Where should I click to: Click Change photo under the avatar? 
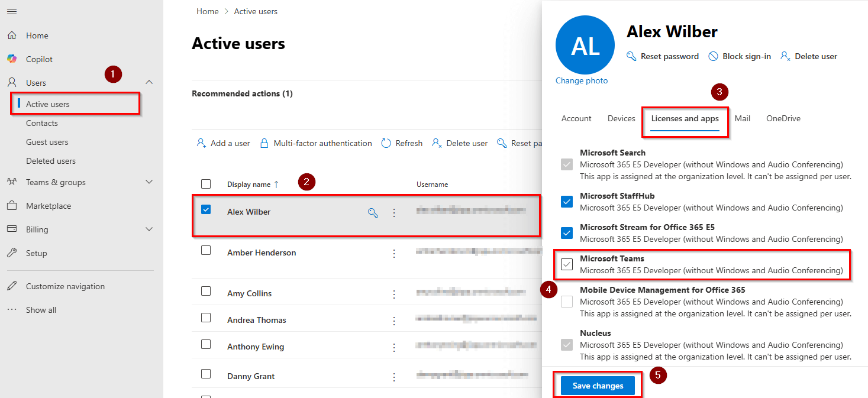click(x=582, y=80)
